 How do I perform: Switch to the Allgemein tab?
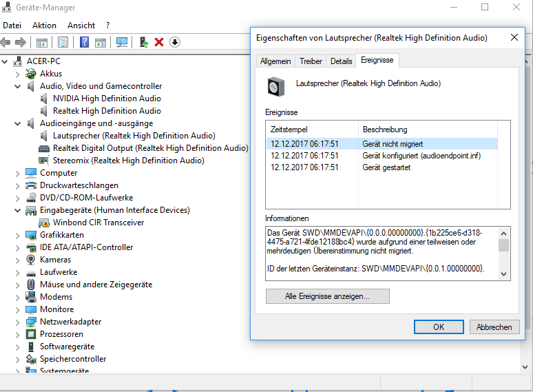click(x=275, y=61)
